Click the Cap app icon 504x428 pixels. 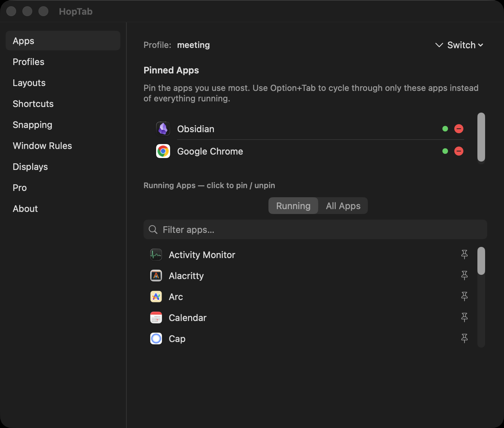pos(156,338)
